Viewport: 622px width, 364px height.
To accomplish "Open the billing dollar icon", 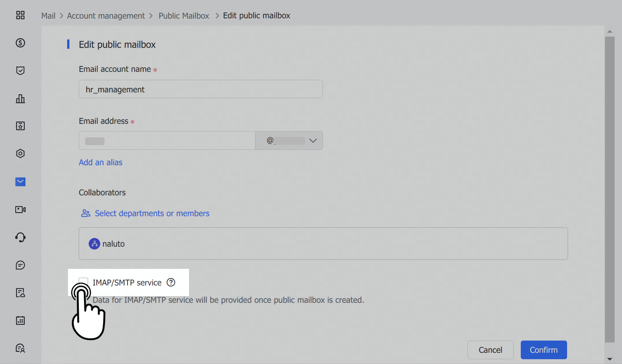I will [x=20, y=43].
